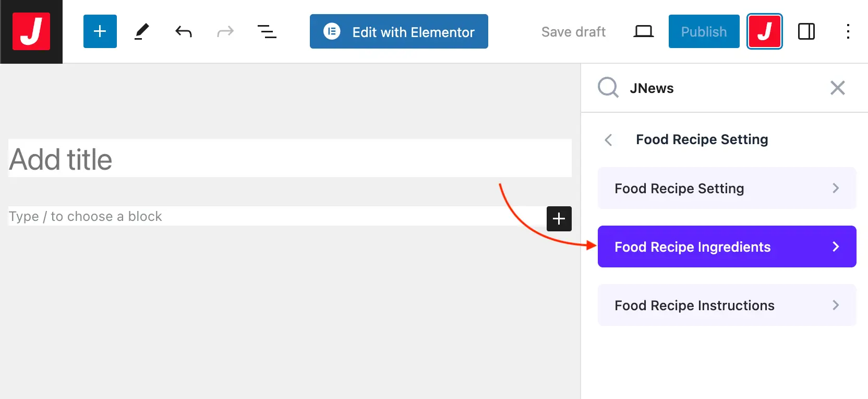Expand the Food Recipe Setting item

[x=727, y=189]
